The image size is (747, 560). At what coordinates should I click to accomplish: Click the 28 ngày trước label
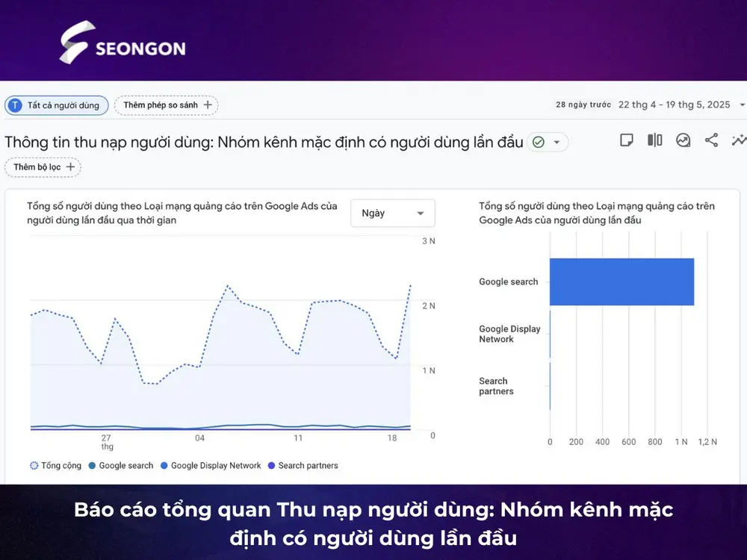tap(583, 105)
